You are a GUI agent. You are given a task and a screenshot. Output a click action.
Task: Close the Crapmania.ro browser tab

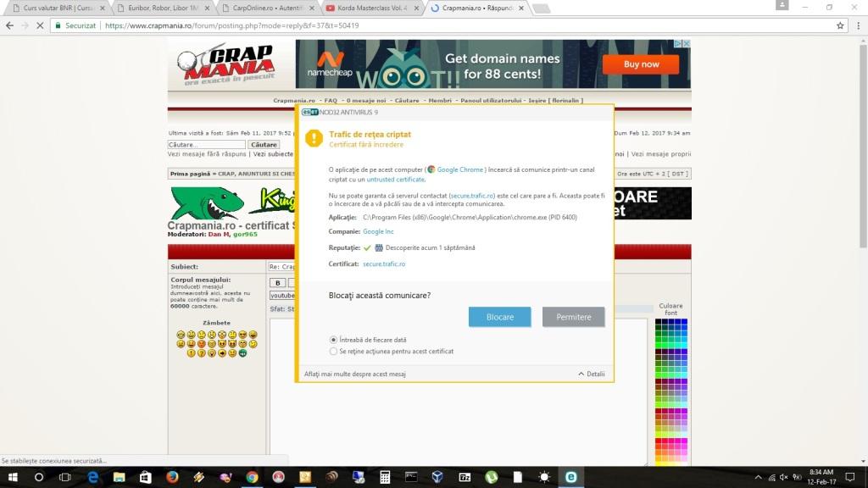(x=521, y=8)
